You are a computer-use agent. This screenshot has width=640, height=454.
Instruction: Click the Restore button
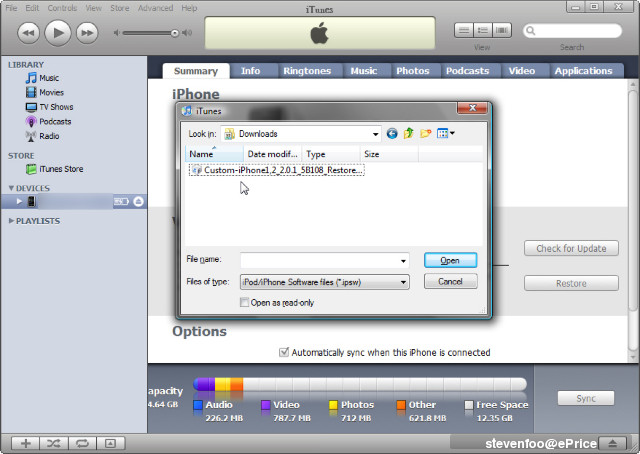(571, 283)
